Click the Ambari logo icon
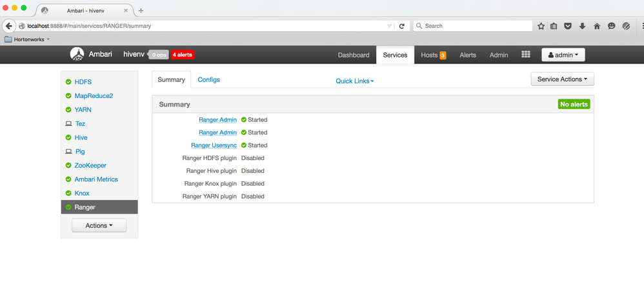Image resolution: width=644 pixels, height=291 pixels. click(77, 54)
